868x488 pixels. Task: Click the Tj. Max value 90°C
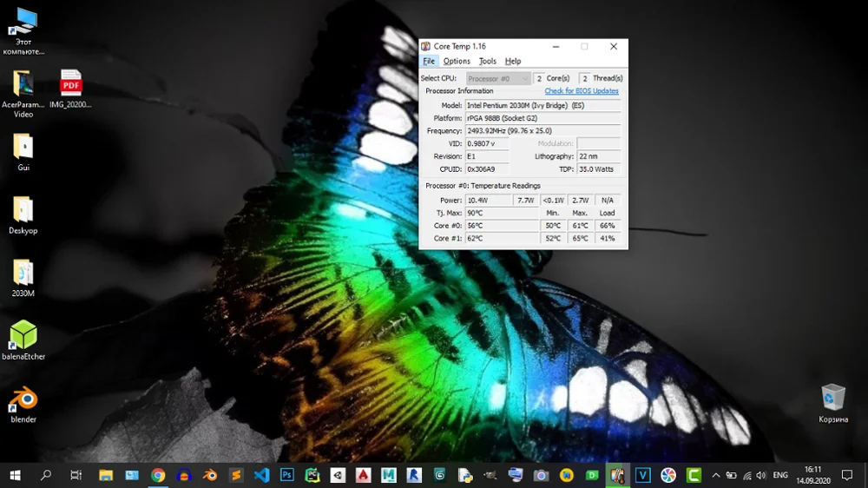(502, 213)
